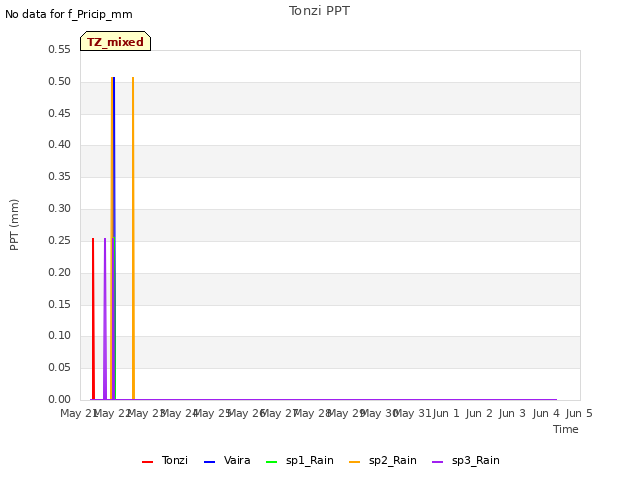The width and height of the screenshot is (640, 480).
Task: Click the 'May 21' x-axis date label
Action: point(79,413)
